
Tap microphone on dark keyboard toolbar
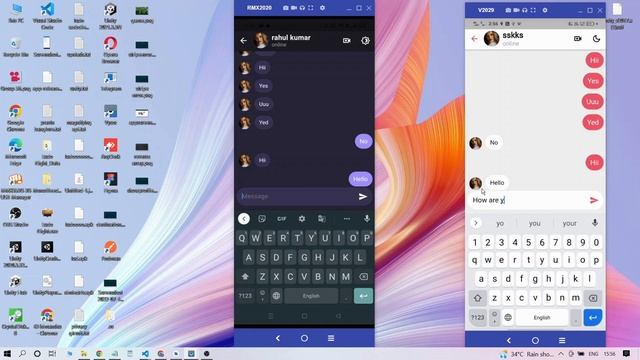point(367,219)
